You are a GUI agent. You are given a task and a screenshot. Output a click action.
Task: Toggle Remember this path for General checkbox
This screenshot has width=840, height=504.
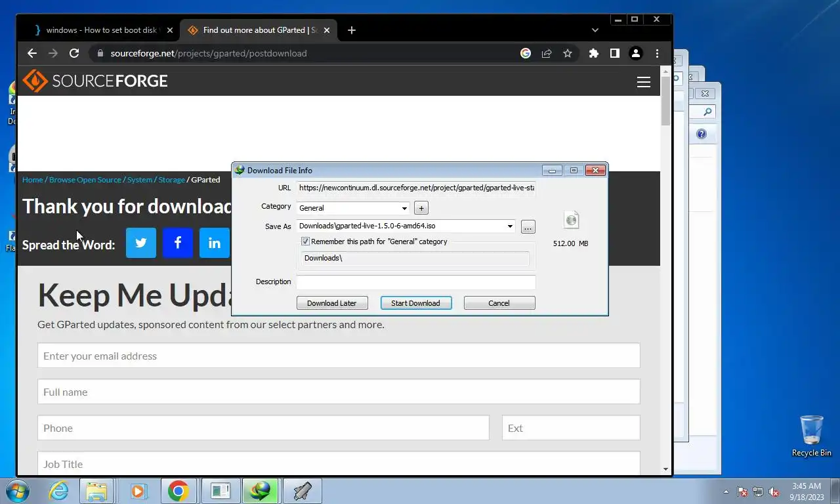click(x=305, y=241)
